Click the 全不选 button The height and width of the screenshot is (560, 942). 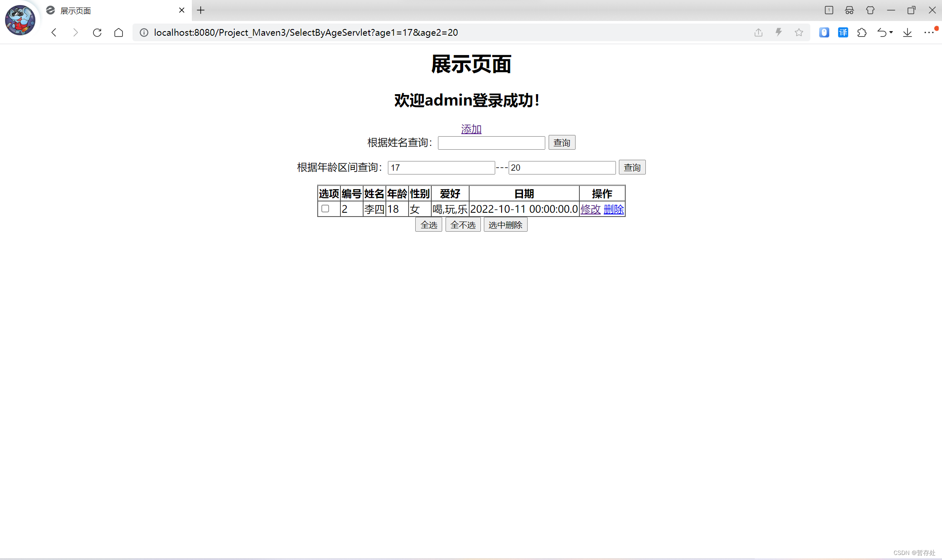(x=463, y=225)
